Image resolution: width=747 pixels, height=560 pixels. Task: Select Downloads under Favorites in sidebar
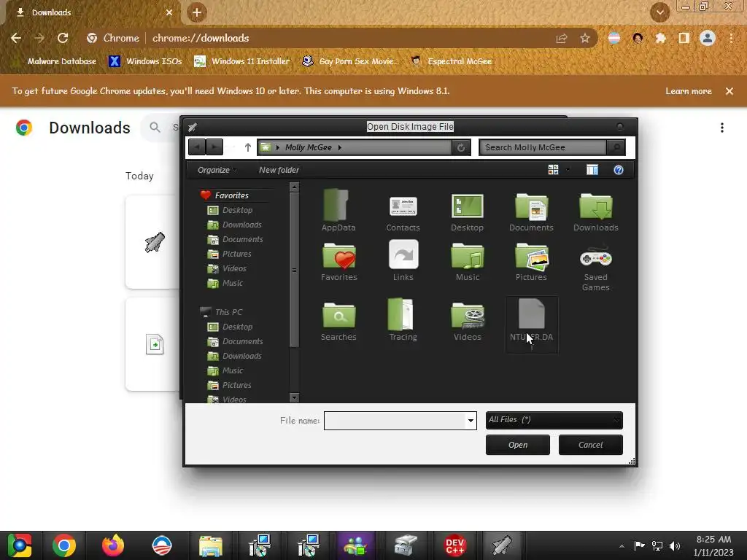coord(241,225)
